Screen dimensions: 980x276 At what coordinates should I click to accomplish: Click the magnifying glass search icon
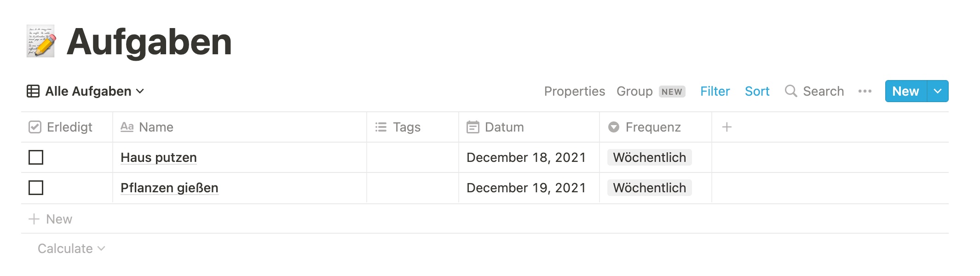pyautogui.click(x=790, y=91)
